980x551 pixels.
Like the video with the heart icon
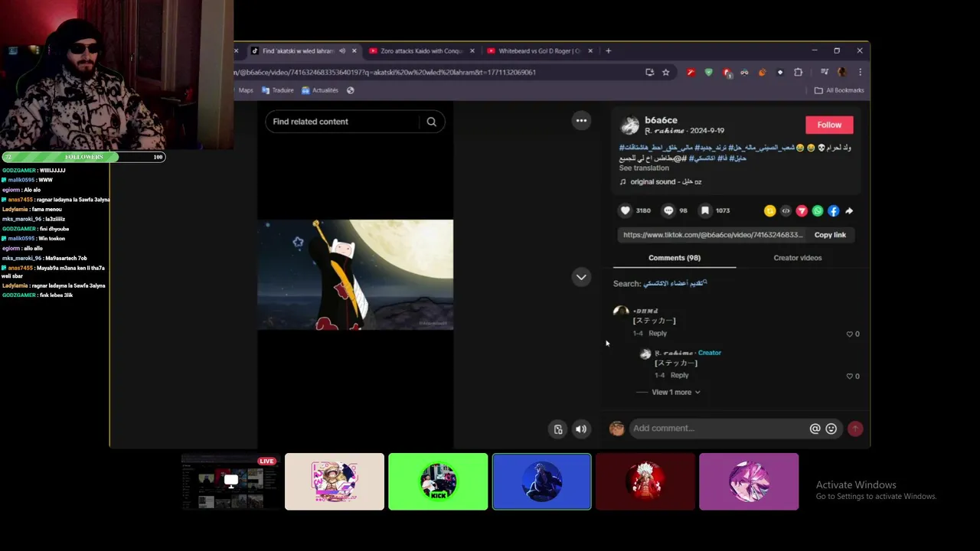tap(625, 210)
